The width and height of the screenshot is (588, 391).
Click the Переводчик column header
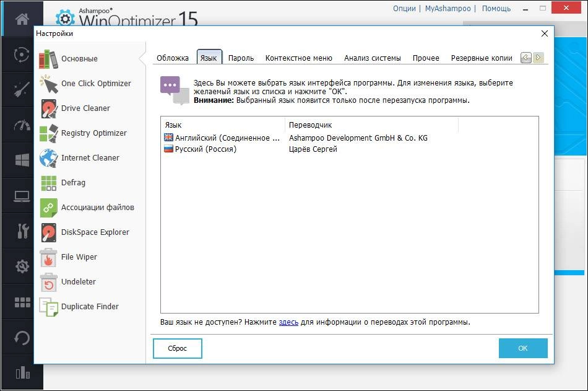[371, 125]
